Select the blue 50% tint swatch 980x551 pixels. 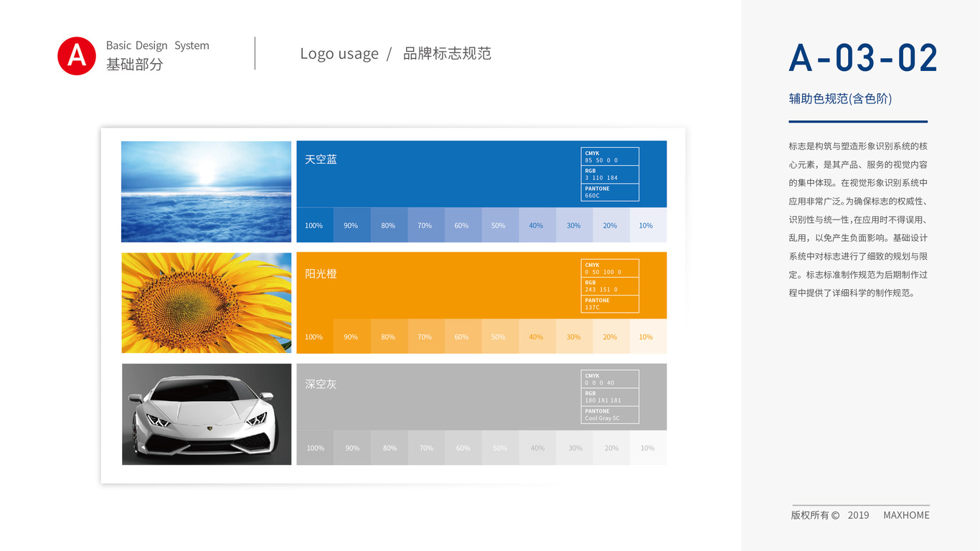click(x=500, y=225)
